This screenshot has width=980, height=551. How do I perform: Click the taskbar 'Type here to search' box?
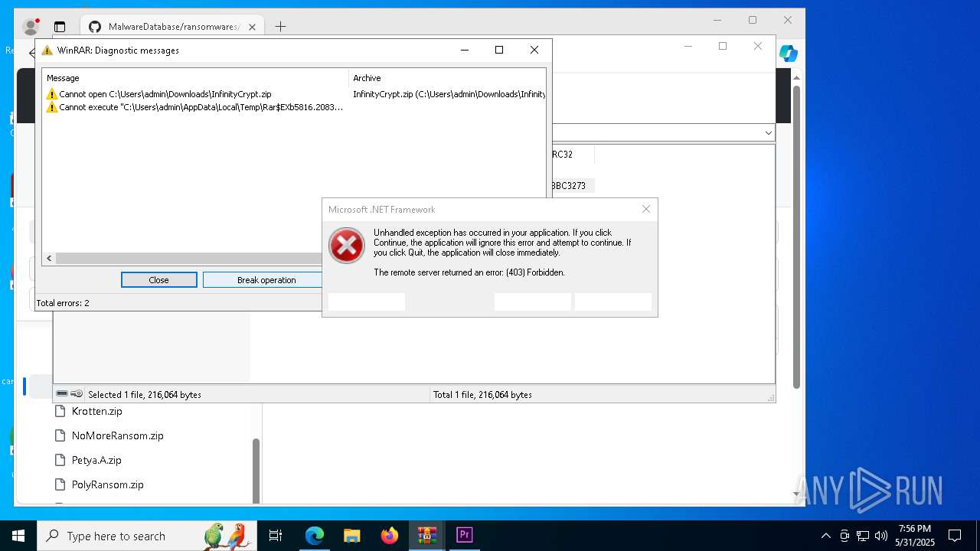(147, 536)
